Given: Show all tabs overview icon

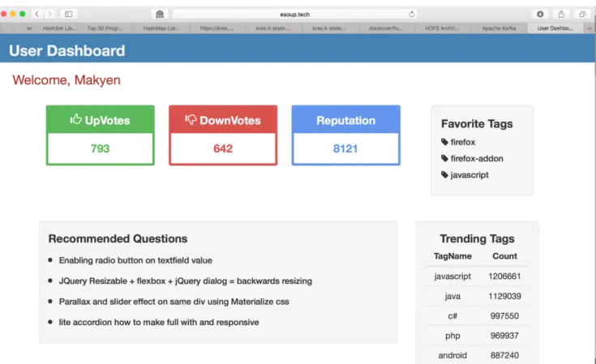Looking at the screenshot, I should point(582,14).
